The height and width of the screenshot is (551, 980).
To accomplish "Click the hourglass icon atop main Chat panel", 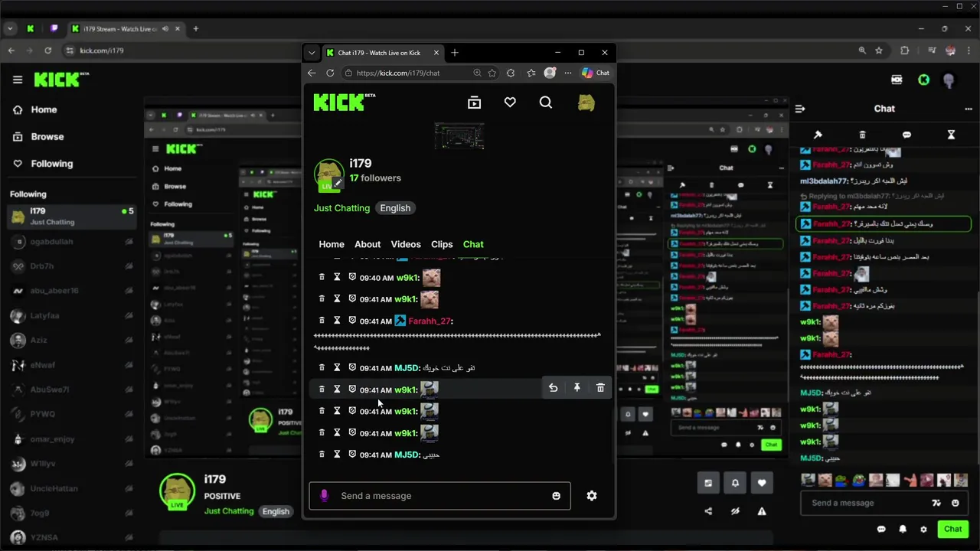I will click(x=951, y=135).
